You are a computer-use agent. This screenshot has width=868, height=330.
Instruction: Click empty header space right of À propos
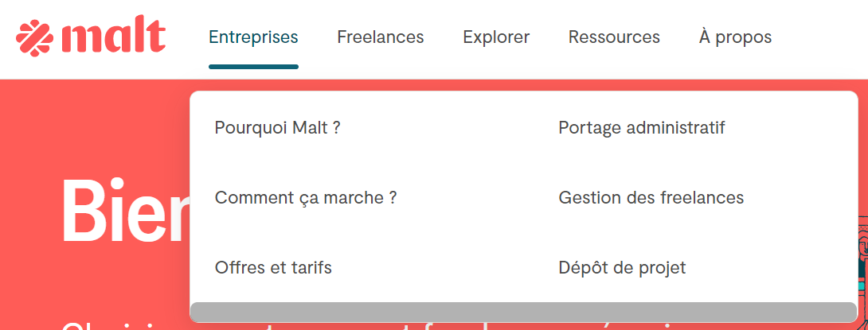point(820,37)
